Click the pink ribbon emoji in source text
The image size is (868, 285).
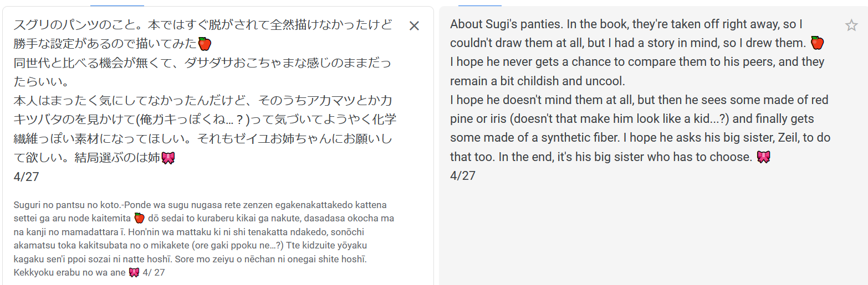tap(168, 158)
